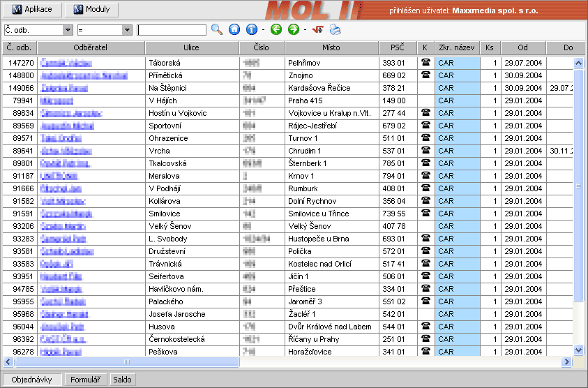Screen dimensions: 588x388
Task: Go forward with the green right arrow
Action: 293,30
